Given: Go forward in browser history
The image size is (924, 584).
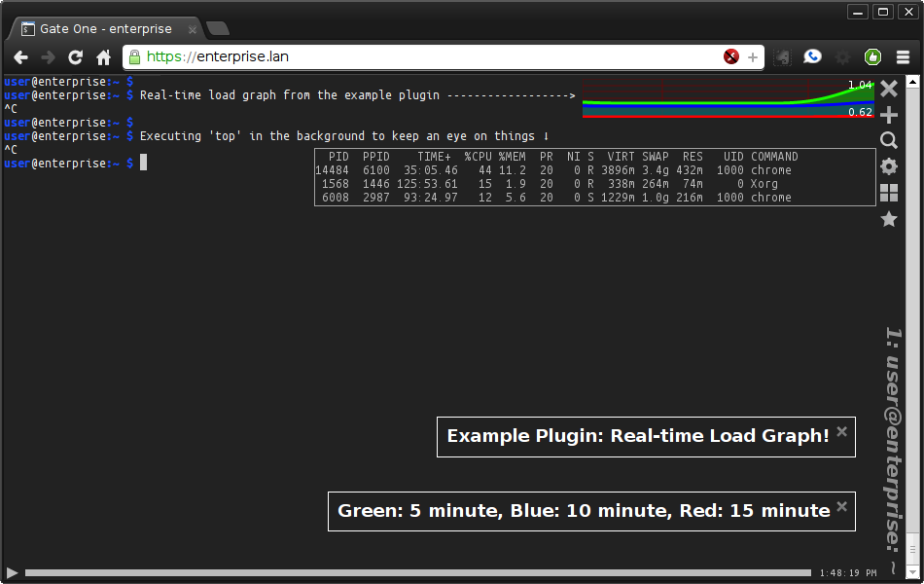Looking at the screenshot, I should click(48, 57).
